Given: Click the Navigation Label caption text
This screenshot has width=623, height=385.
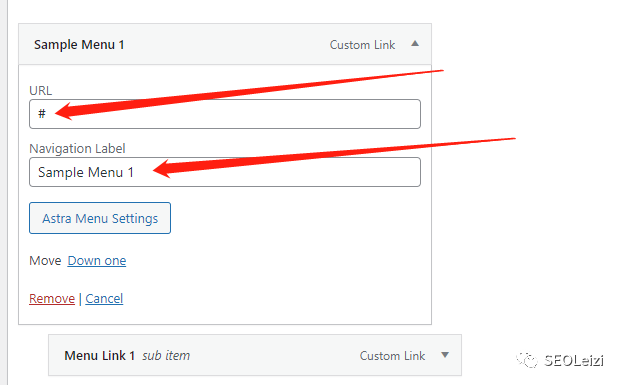Looking at the screenshot, I should 77,149.
